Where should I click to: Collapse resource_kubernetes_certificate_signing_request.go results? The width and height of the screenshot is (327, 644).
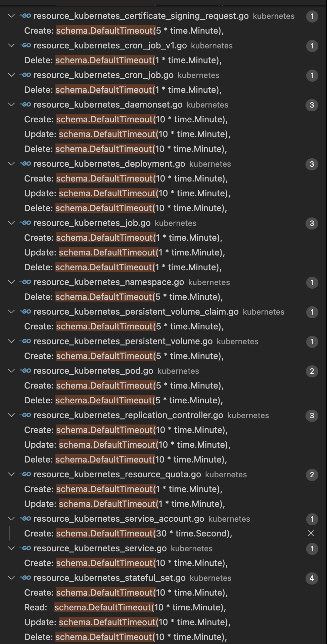pyautogui.click(x=11, y=16)
